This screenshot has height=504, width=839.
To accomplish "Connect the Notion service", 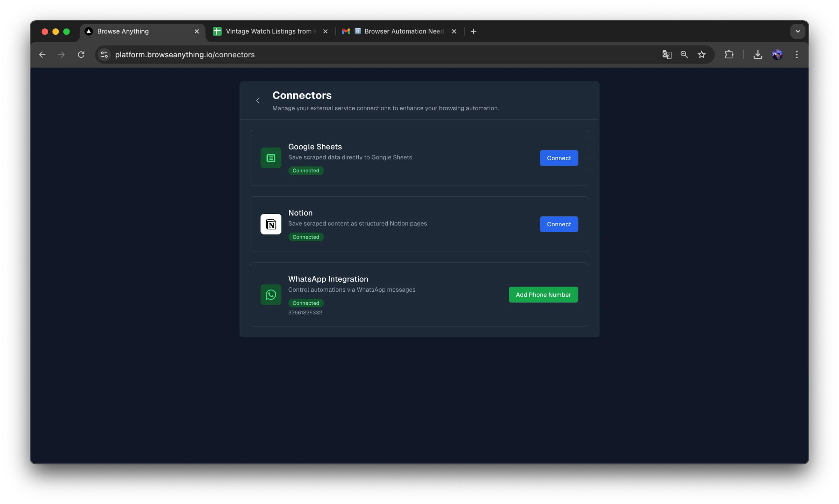I will [x=559, y=224].
